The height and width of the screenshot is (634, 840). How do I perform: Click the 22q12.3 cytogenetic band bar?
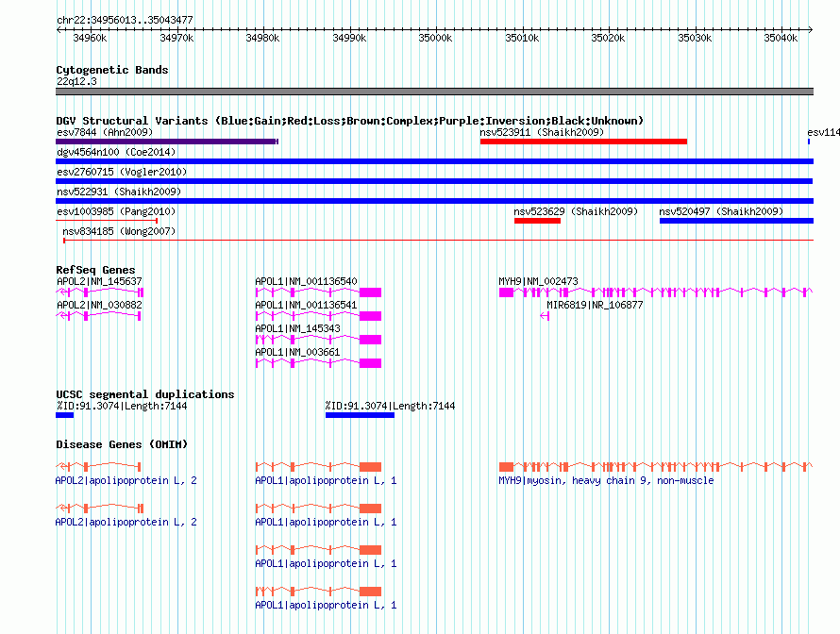[x=434, y=92]
